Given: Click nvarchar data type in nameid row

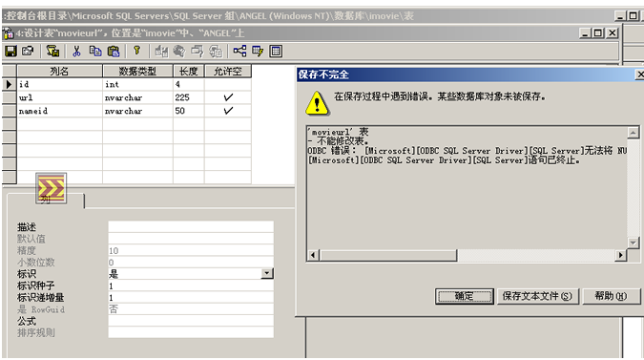Looking at the screenshot, I should coord(137,111).
